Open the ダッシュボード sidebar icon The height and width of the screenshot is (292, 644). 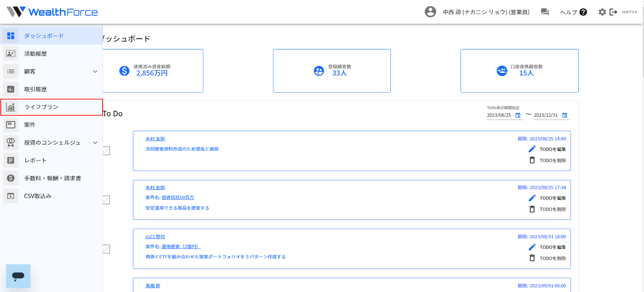pyautogui.click(x=11, y=36)
